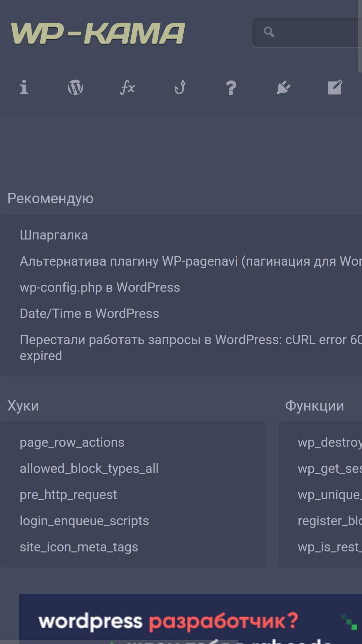This screenshot has height=644, width=362.
Task: Click the vertical scrollbar at right edge
Action: click(x=360, y=36)
